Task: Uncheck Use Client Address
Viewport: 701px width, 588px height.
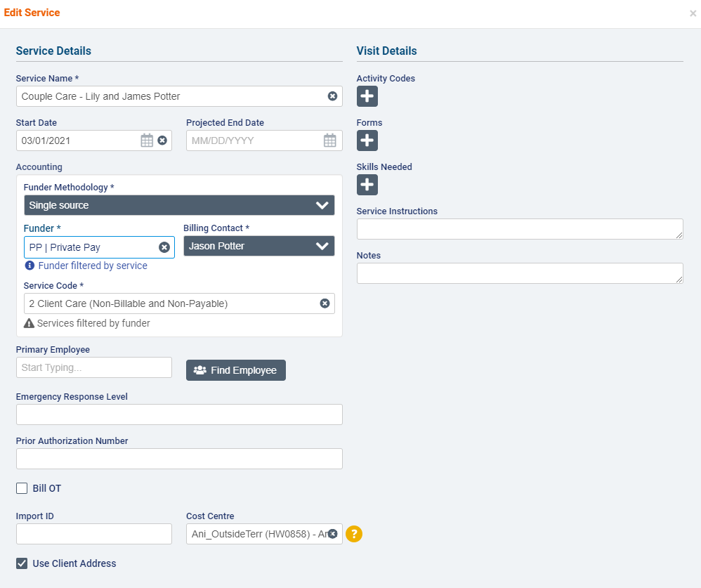Action: (21, 563)
